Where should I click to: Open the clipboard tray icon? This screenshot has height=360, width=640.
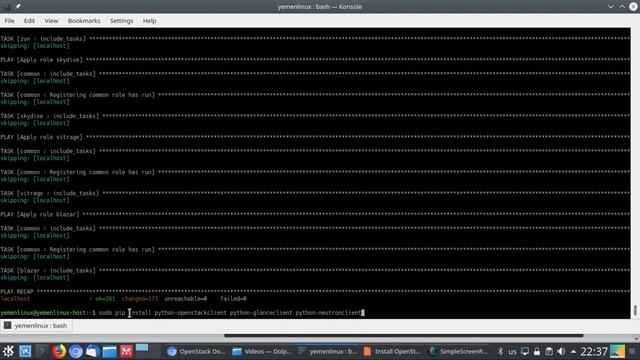[x=549, y=351]
